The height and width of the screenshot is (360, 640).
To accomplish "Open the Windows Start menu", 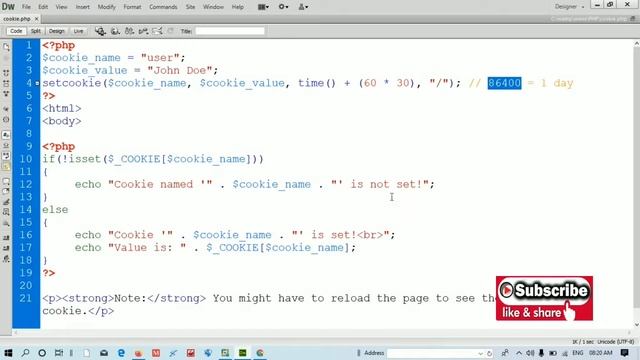I will point(8,353).
